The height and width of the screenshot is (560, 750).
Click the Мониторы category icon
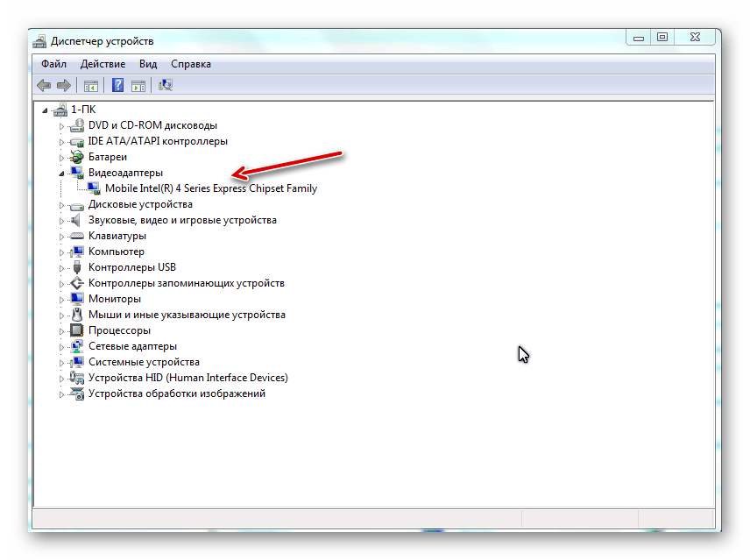tap(77, 299)
